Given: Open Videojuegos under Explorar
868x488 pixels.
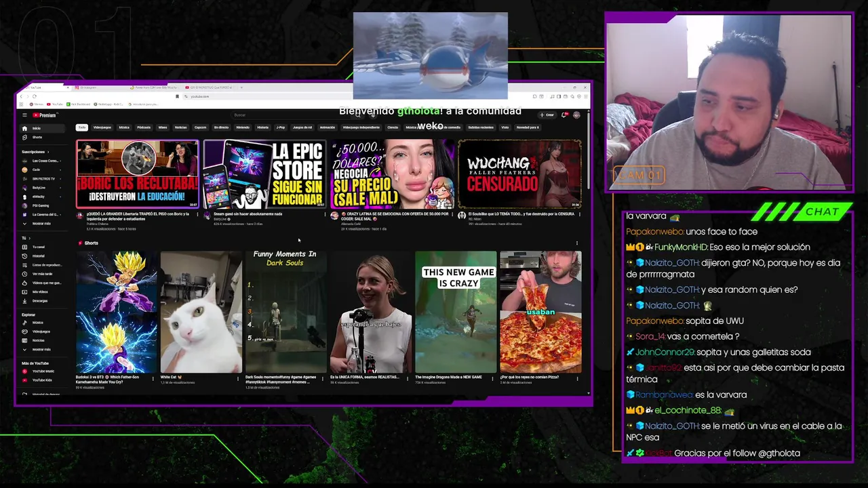Looking at the screenshot, I should pos(42,331).
